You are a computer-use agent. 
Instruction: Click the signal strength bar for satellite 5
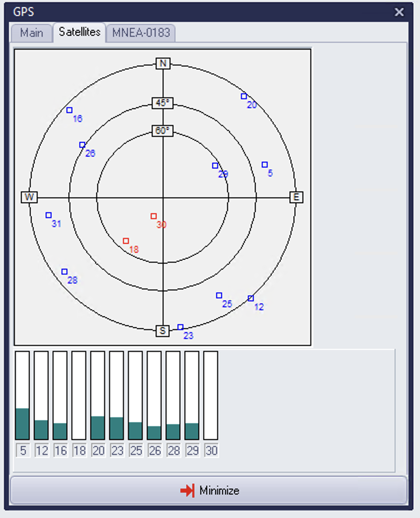pos(22,395)
